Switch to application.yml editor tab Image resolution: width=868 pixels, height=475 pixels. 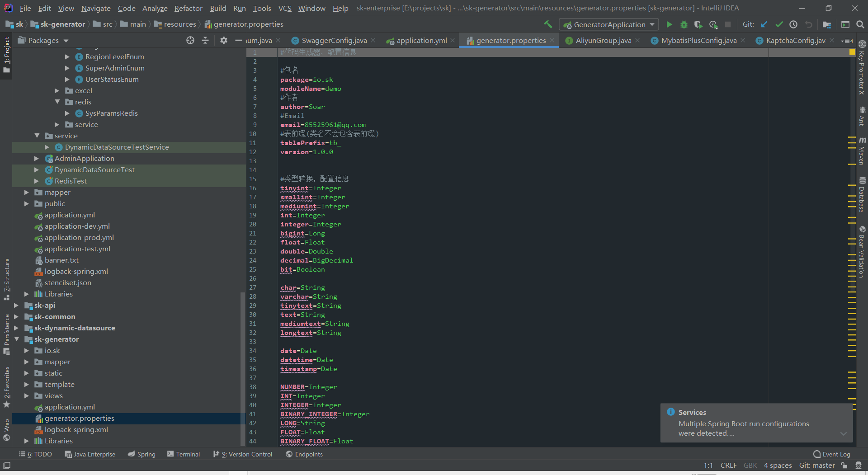pos(421,41)
